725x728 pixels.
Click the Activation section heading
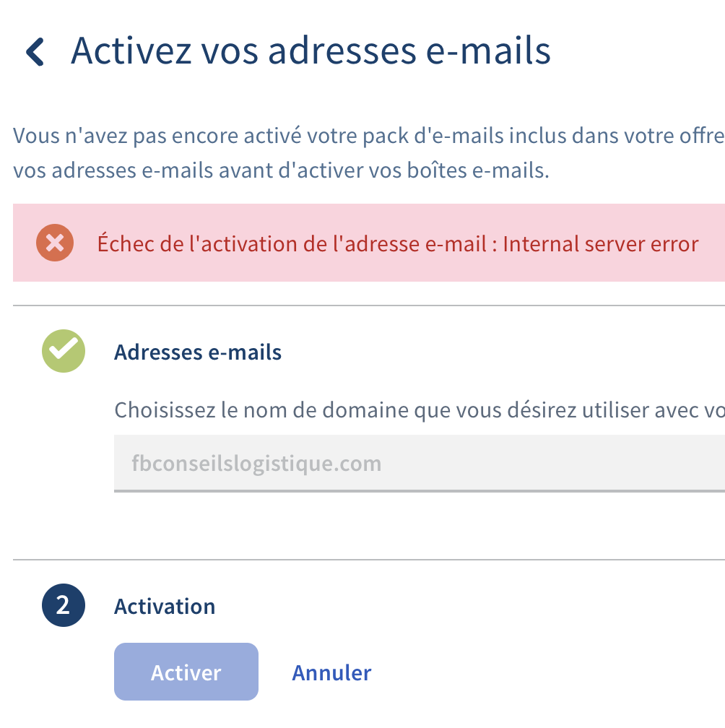[x=165, y=606]
